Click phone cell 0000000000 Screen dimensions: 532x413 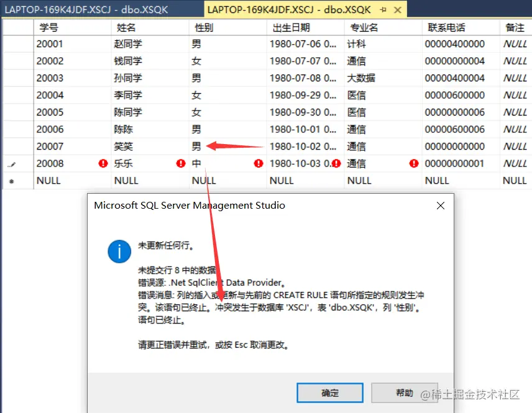(x=461, y=147)
